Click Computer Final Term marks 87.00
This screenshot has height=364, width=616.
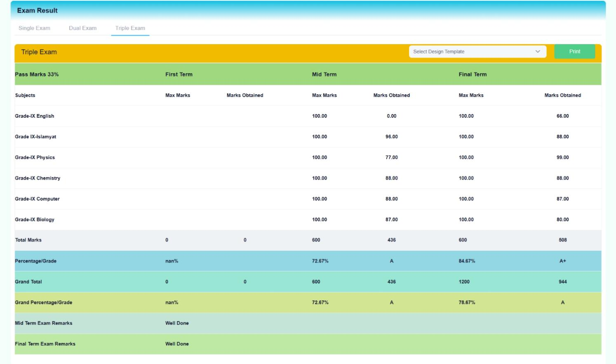562,199
